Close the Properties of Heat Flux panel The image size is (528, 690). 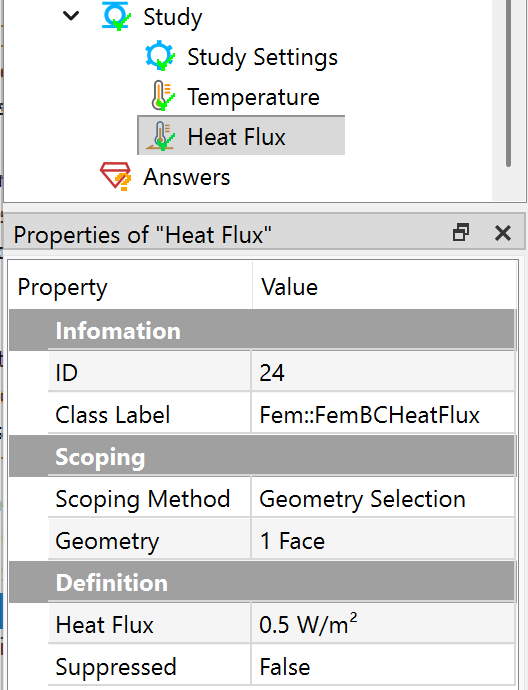pyautogui.click(x=502, y=233)
